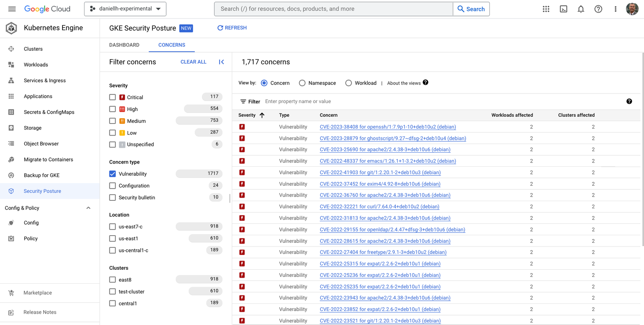Select Concern view radio button
The image size is (644, 325).
[264, 83]
